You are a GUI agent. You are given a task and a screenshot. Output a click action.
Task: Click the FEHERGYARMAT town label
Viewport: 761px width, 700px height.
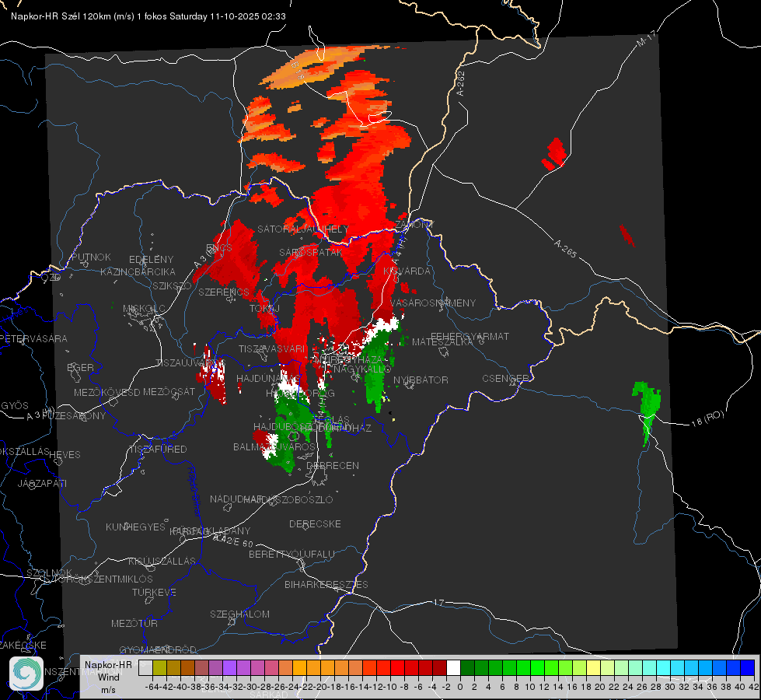coord(470,336)
